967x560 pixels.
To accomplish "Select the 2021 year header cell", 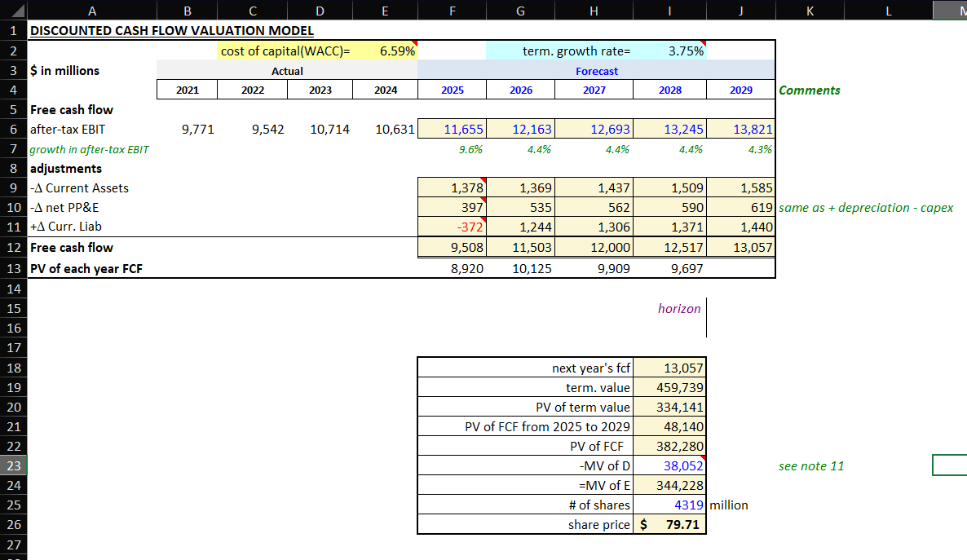I will [x=188, y=90].
